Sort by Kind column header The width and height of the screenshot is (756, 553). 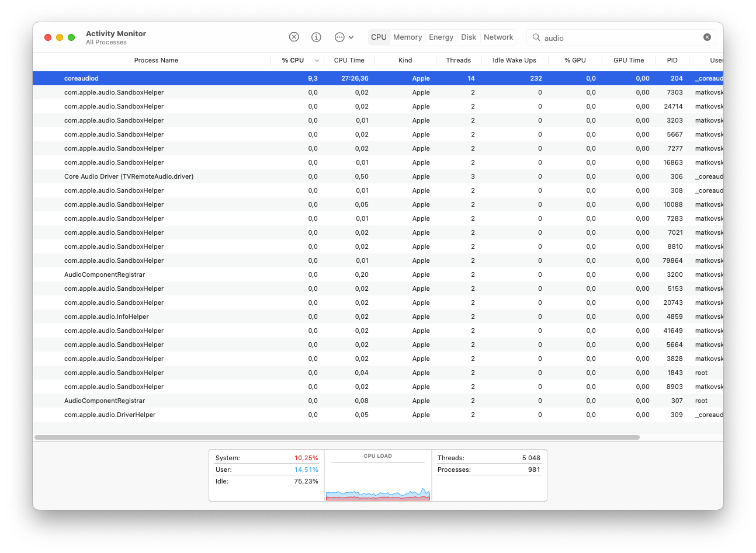point(405,60)
